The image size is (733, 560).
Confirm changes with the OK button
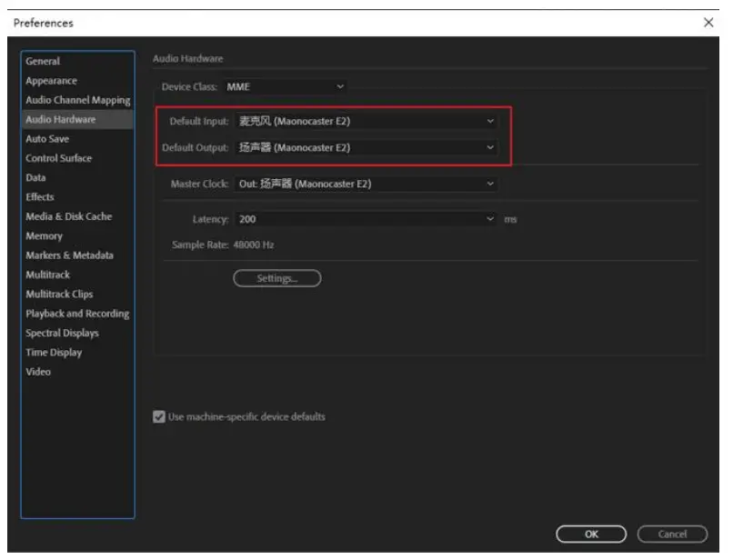tap(591, 535)
